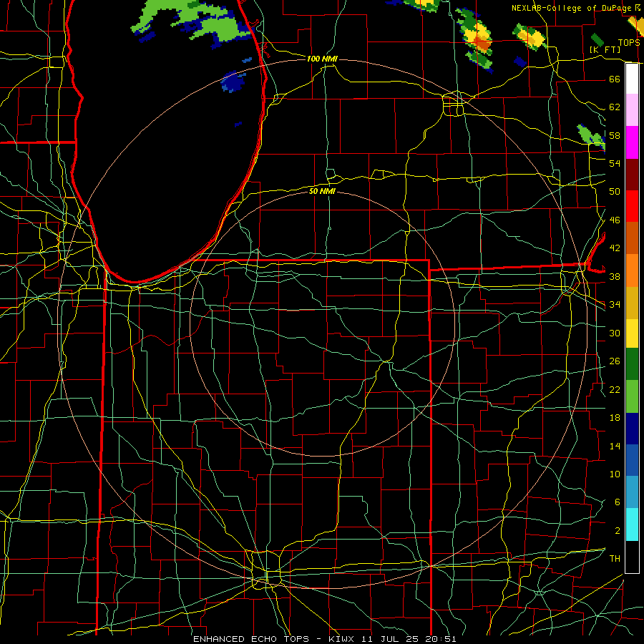This screenshot has height=644, width=644.
Task: Click the '66' legend value
Action: point(615,79)
